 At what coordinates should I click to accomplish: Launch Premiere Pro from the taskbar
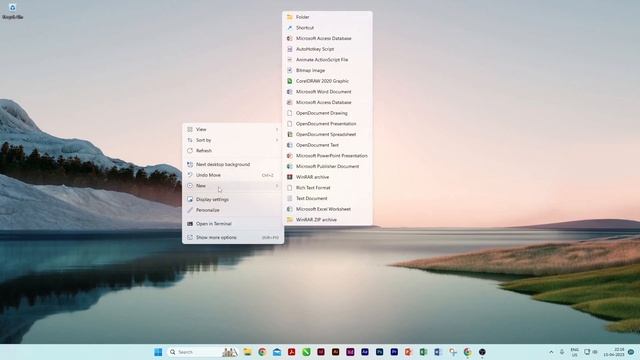tap(394, 352)
